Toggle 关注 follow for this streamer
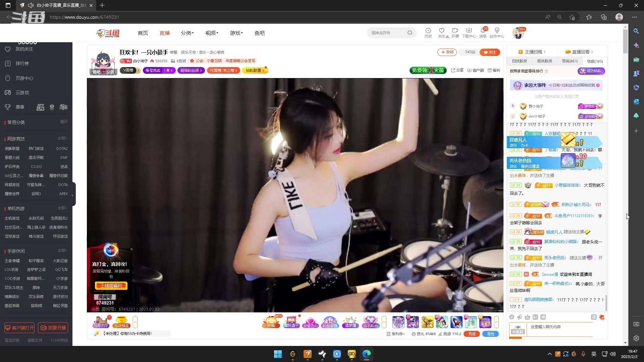The height and width of the screenshot is (362, 644). (x=490, y=52)
